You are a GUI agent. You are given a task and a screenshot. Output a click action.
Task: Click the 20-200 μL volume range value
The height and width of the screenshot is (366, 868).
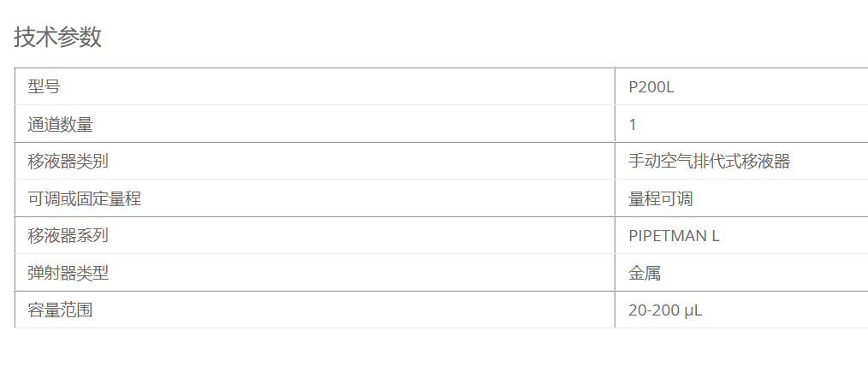point(665,310)
